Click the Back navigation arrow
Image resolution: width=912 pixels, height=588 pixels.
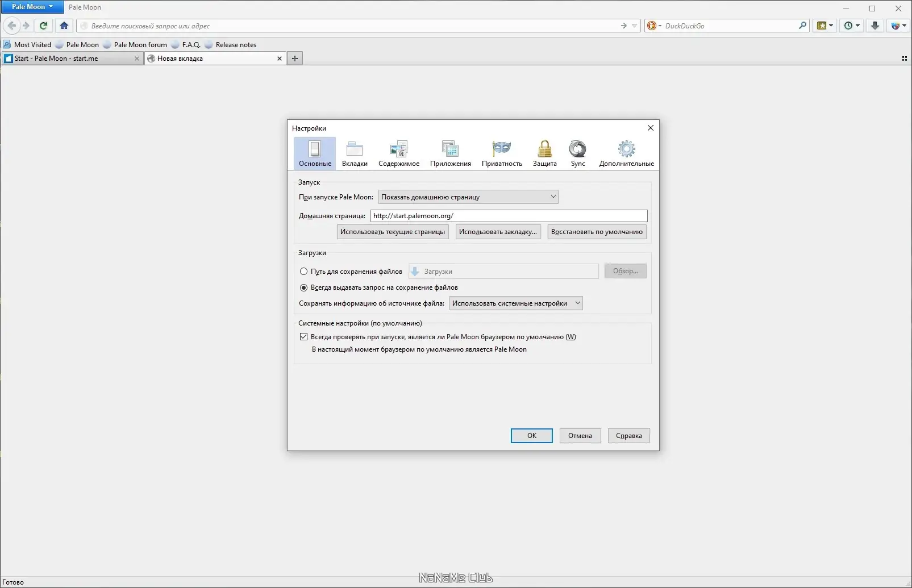(12, 26)
